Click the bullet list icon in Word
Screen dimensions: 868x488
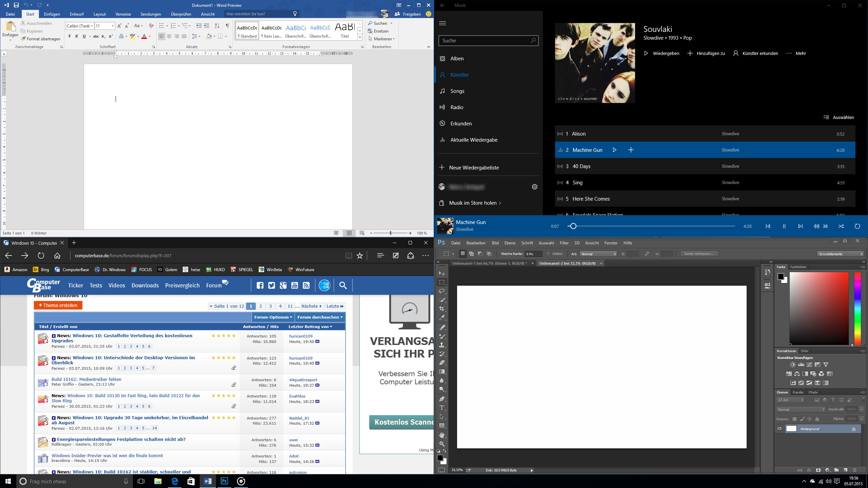coord(162,26)
